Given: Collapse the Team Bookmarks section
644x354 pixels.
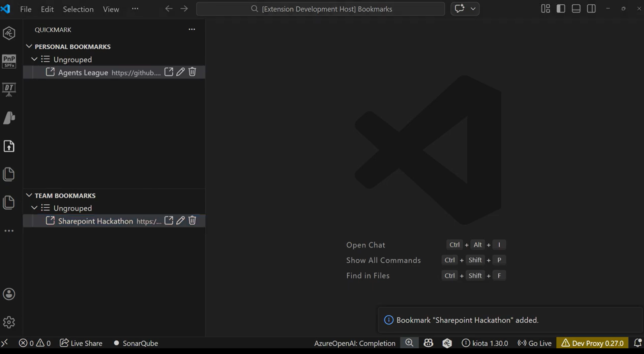Looking at the screenshot, I should [x=29, y=195].
